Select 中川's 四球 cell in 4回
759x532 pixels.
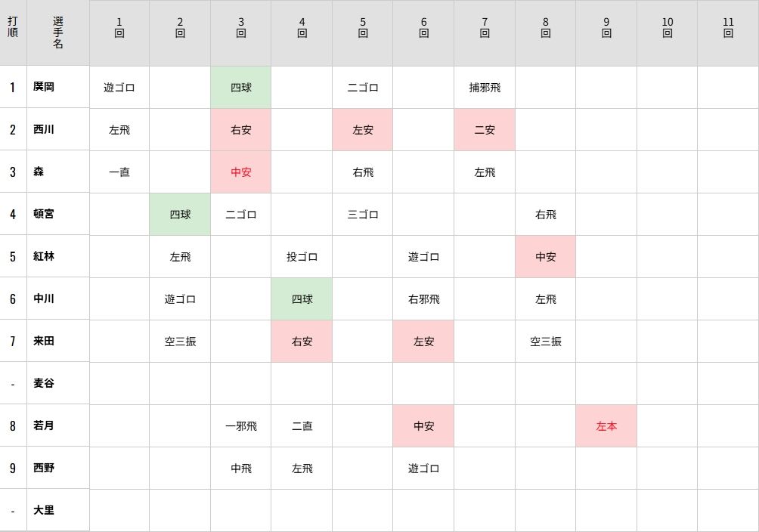click(x=302, y=299)
